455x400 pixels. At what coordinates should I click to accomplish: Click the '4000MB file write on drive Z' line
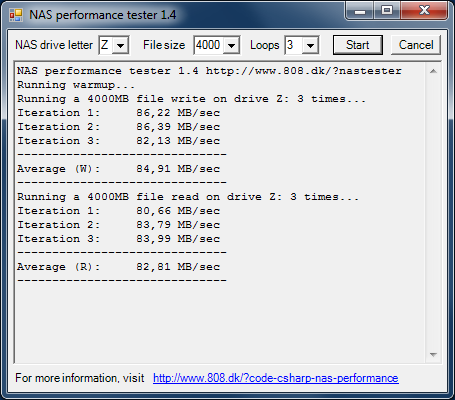(x=192, y=99)
